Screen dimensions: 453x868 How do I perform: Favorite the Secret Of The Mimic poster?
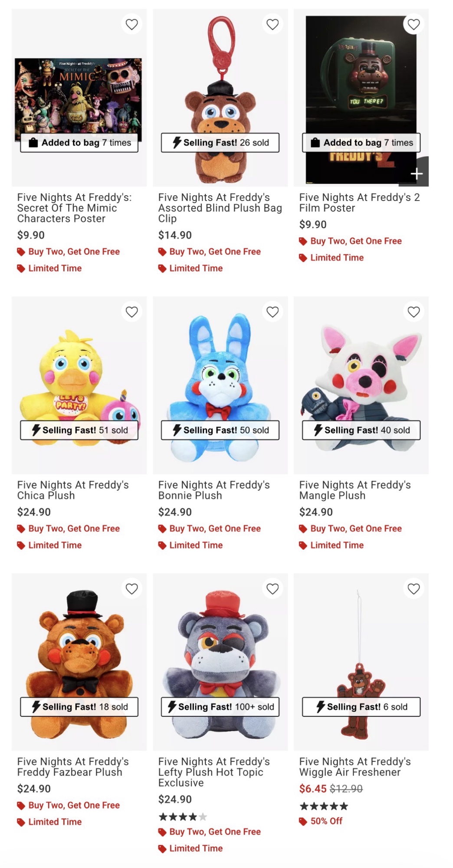131,24
